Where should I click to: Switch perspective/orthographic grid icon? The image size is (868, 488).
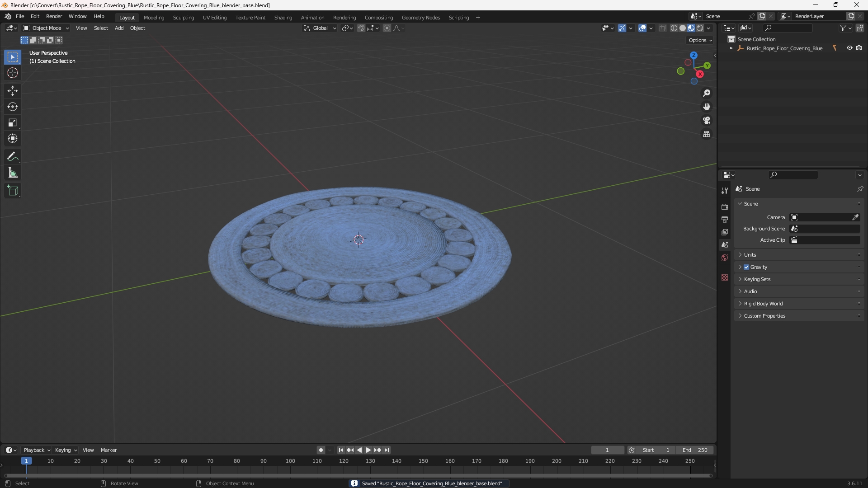tap(707, 134)
